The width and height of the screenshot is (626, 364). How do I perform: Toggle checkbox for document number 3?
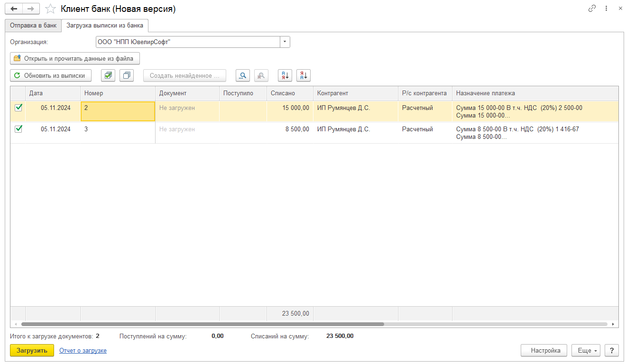pyautogui.click(x=18, y=129)
